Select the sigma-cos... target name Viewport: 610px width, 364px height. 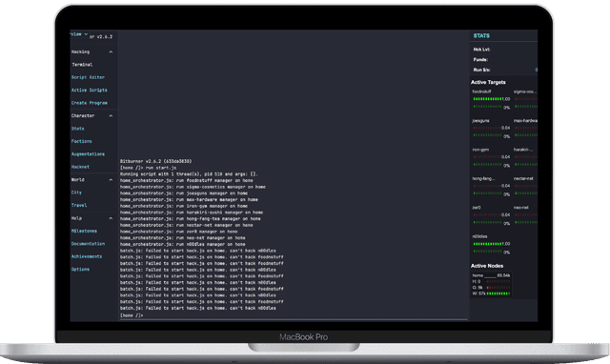point(525,91)
